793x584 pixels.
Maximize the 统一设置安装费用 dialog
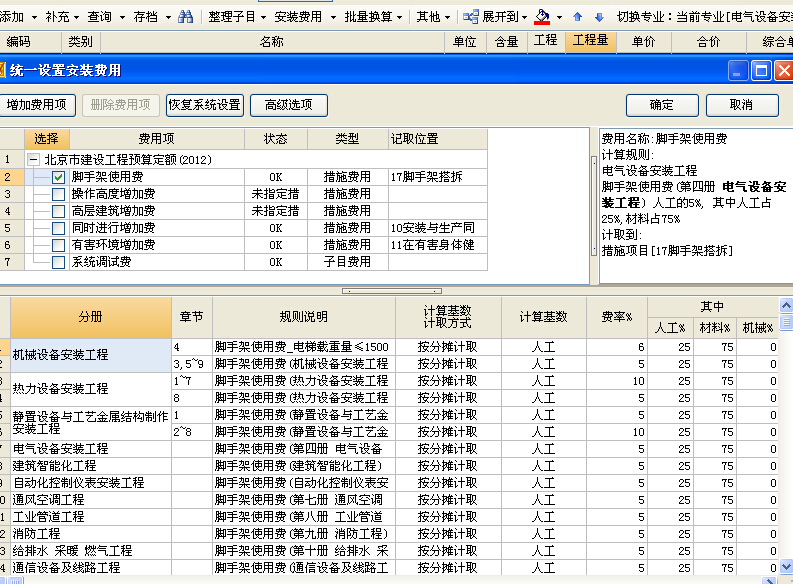[761, 70]
